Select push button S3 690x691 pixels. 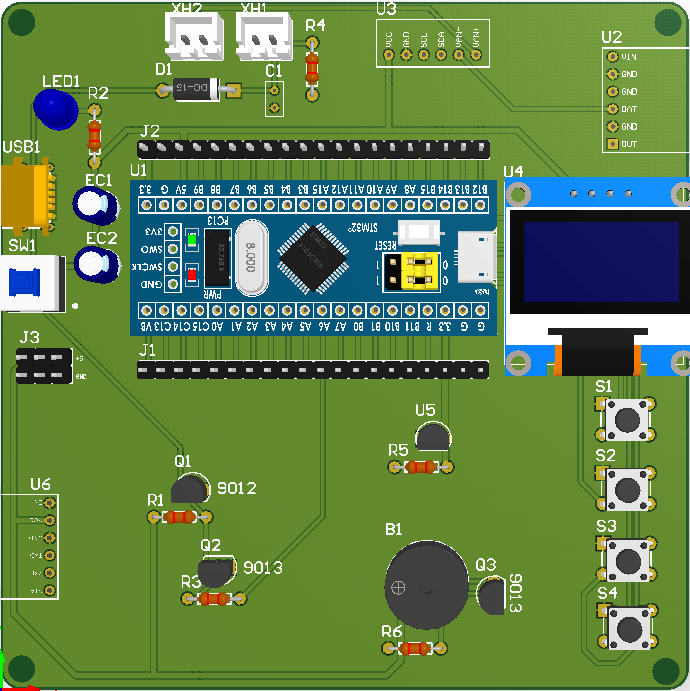pyautogui.click(x=628, y=560)
